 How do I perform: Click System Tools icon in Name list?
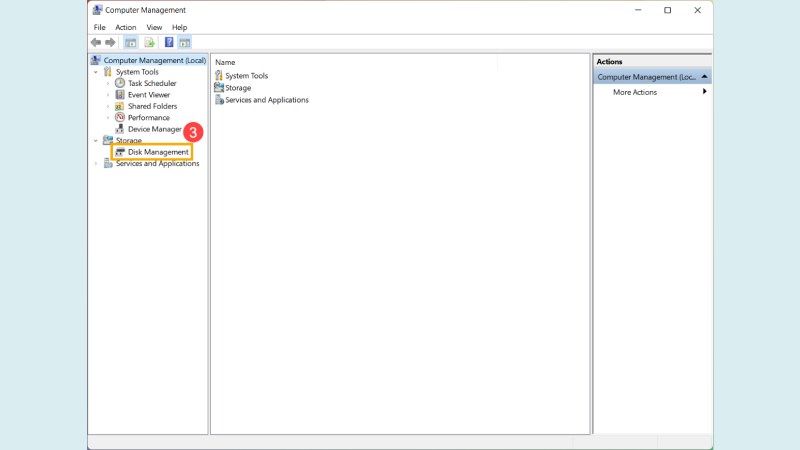pos(219,76)
